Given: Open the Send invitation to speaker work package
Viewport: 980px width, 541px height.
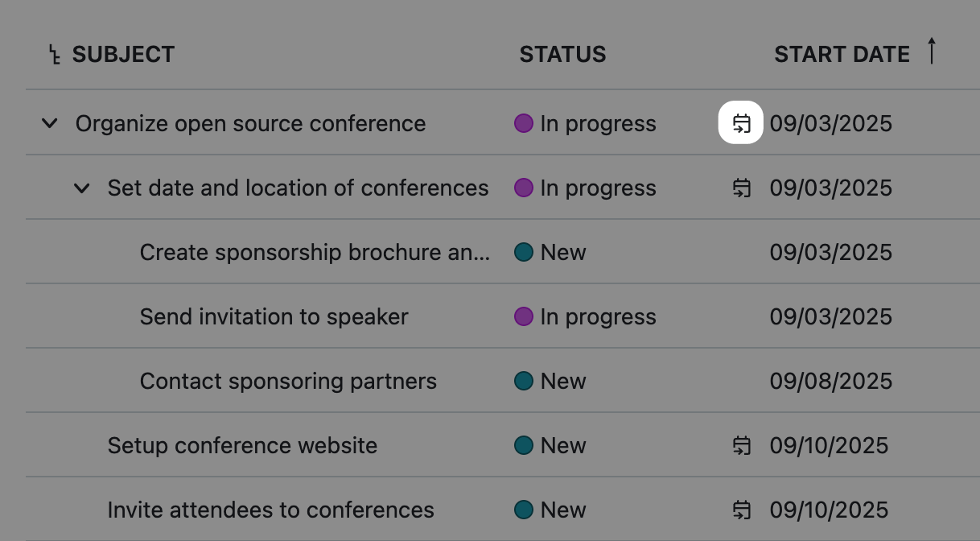Looking at the screenshot, I should click(x=274, y=317).
